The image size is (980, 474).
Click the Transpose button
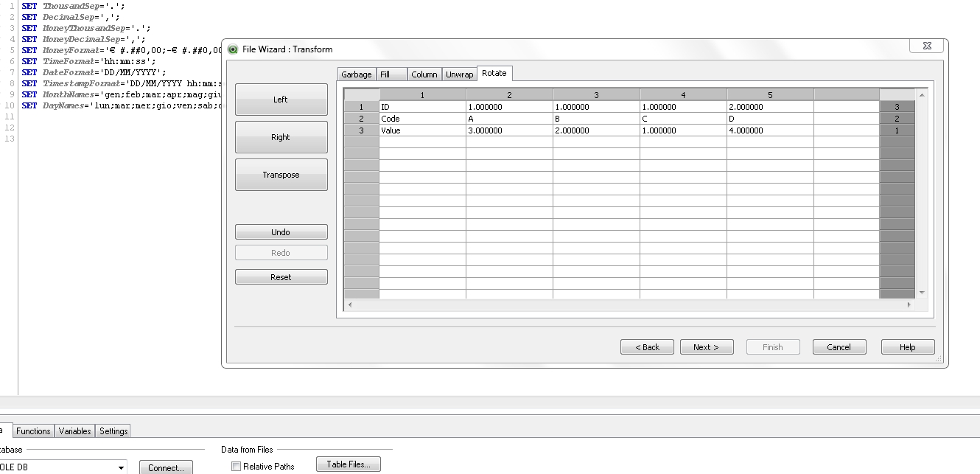281,175
